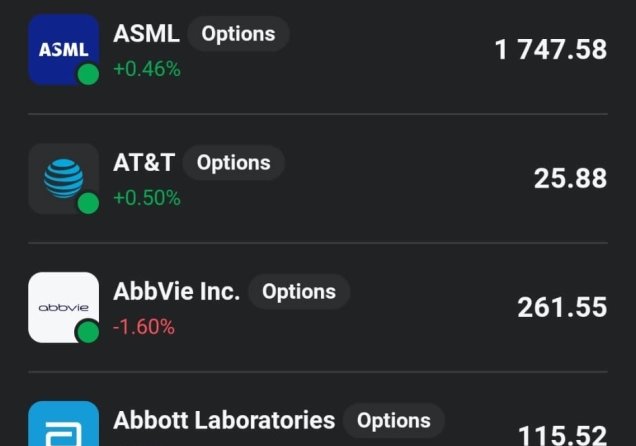
Task: Open Options for ASML
Action: pyautogui.click(x=238, y=34)
